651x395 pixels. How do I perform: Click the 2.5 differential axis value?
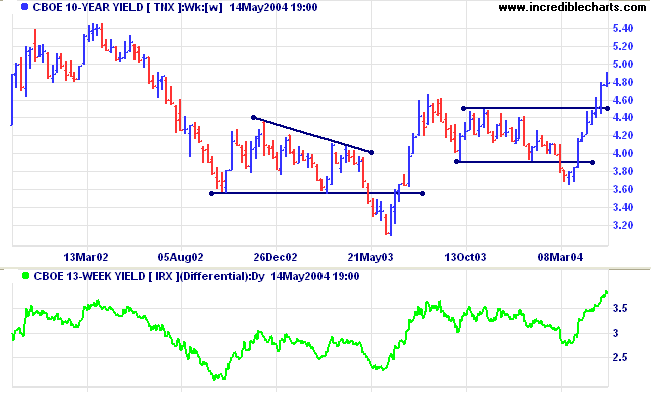[x=620, y=358]
